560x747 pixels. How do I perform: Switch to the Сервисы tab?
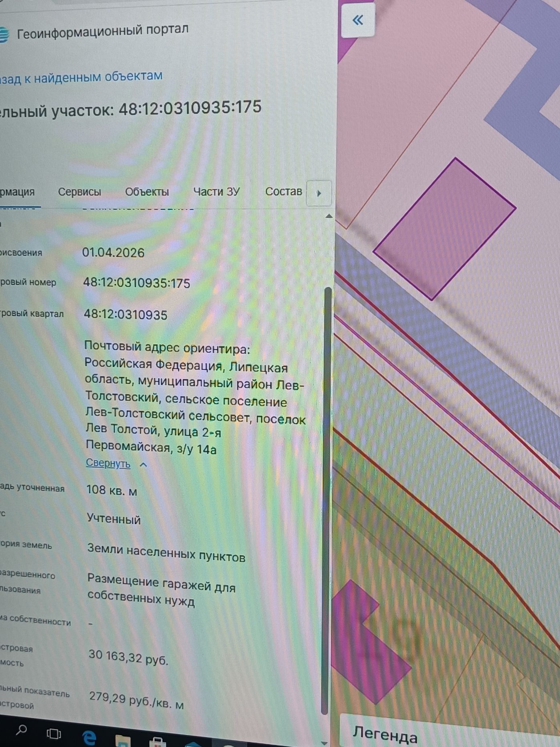[x=80, y=192]
